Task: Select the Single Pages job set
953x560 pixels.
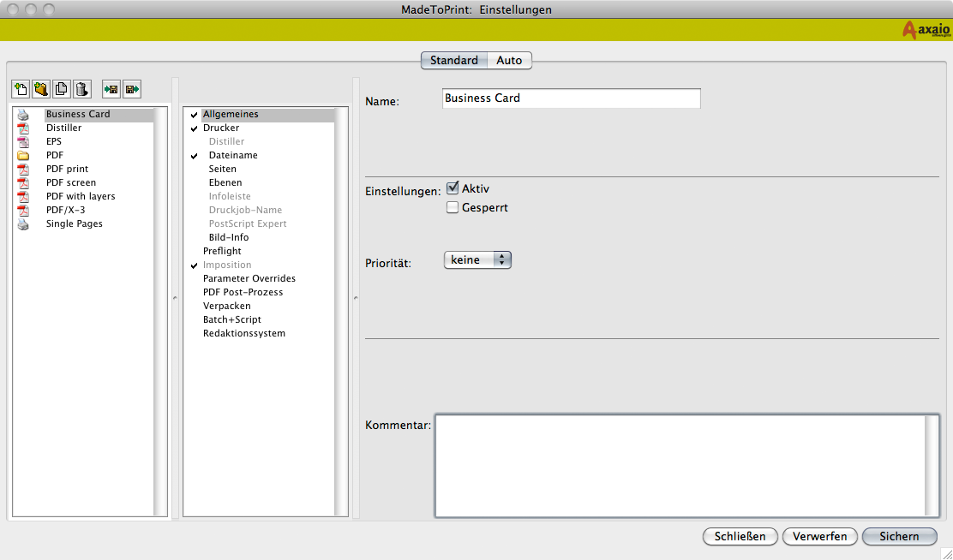Action: tap(75, 223)
